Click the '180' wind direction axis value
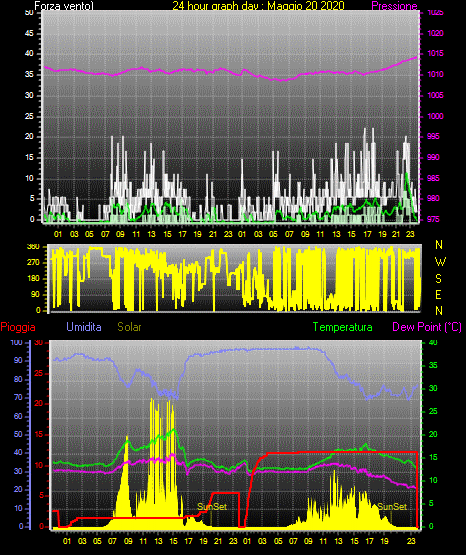The image size is (466, 555). [x=33, y=279]
